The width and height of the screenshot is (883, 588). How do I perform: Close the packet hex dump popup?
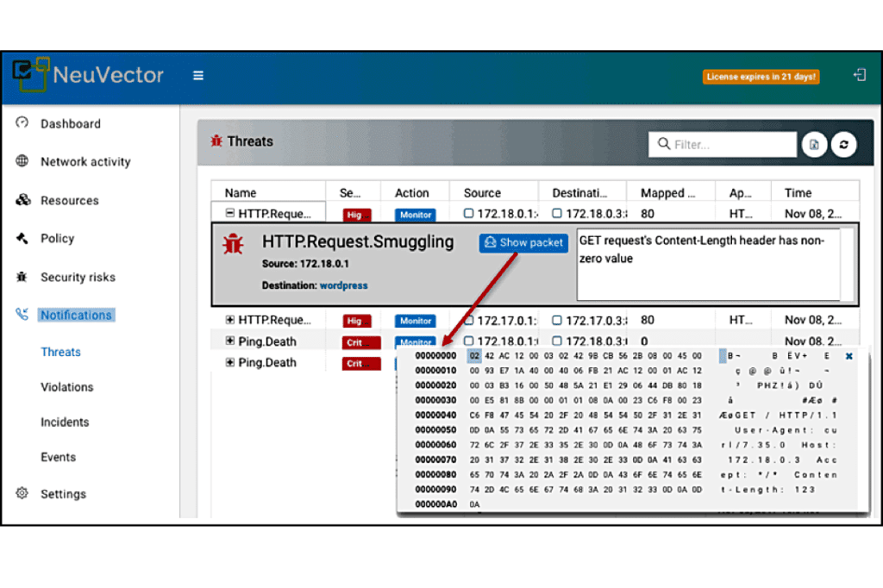tap(849, 356)
